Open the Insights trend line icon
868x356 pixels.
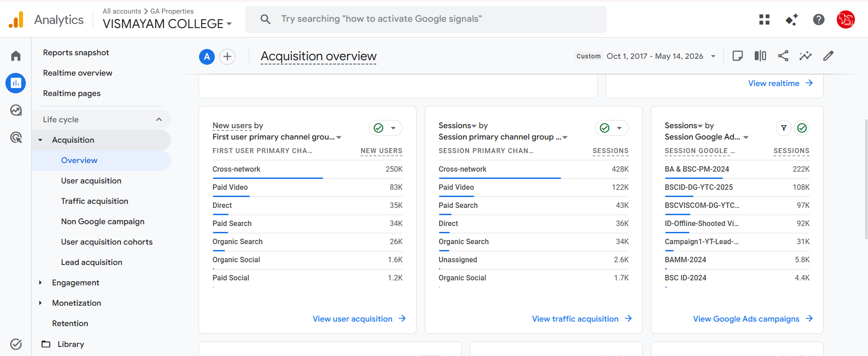[x=806, y=56]
